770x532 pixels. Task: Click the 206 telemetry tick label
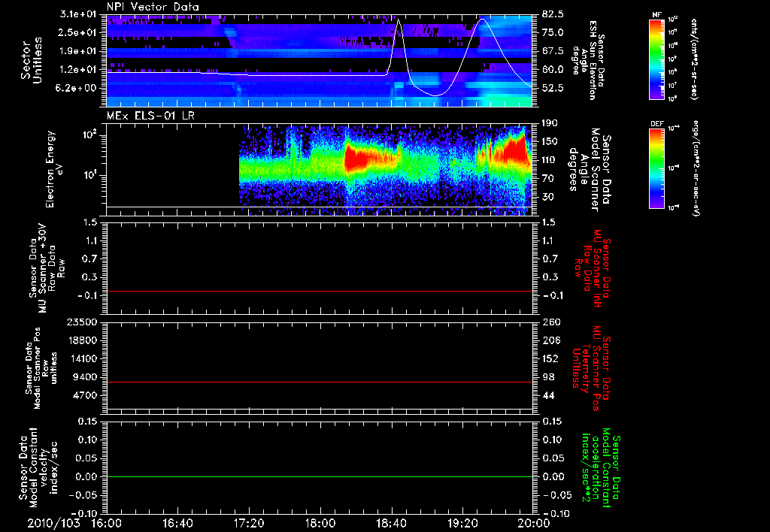(x=550, y=340)
